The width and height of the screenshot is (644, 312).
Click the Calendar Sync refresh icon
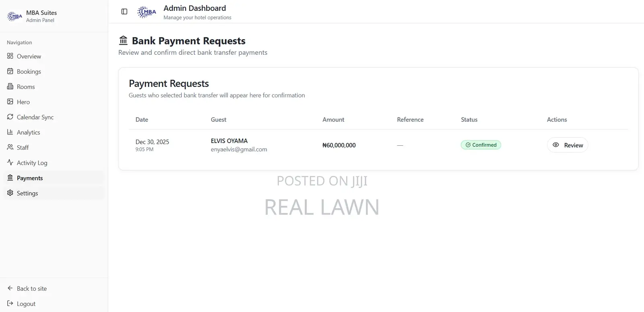pos(10,117)
